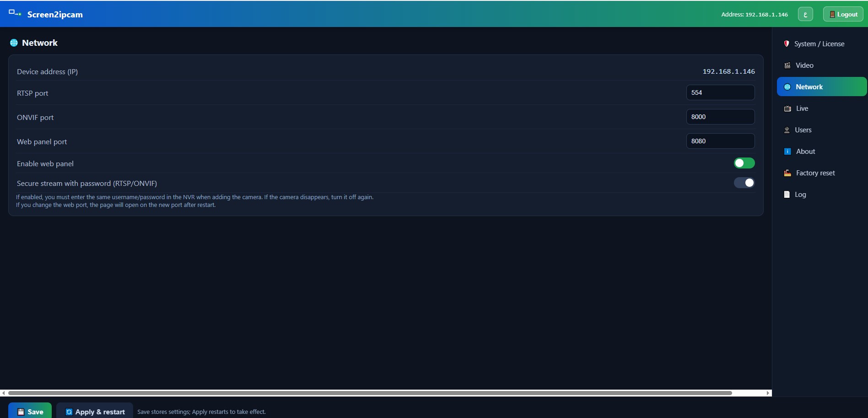This screenshot has height=418, width=868.
Task: Open the Log page
Action: (822, 195)
